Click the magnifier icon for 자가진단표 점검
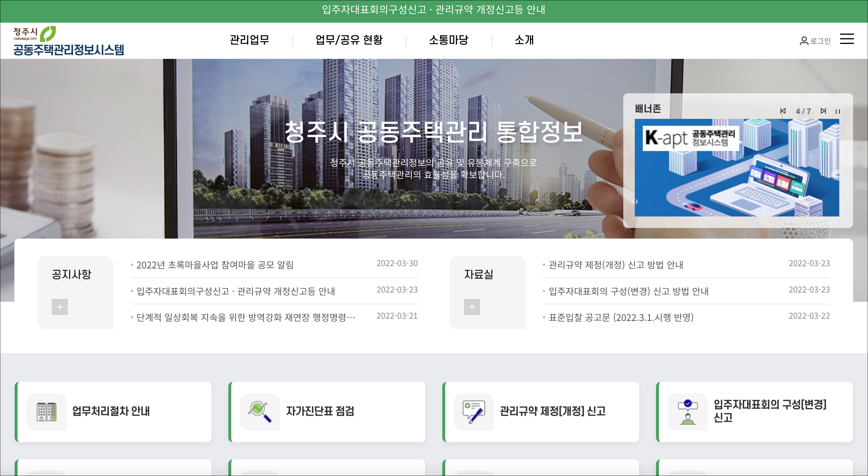This screenshot has width=868, height=476. (260, 412)
